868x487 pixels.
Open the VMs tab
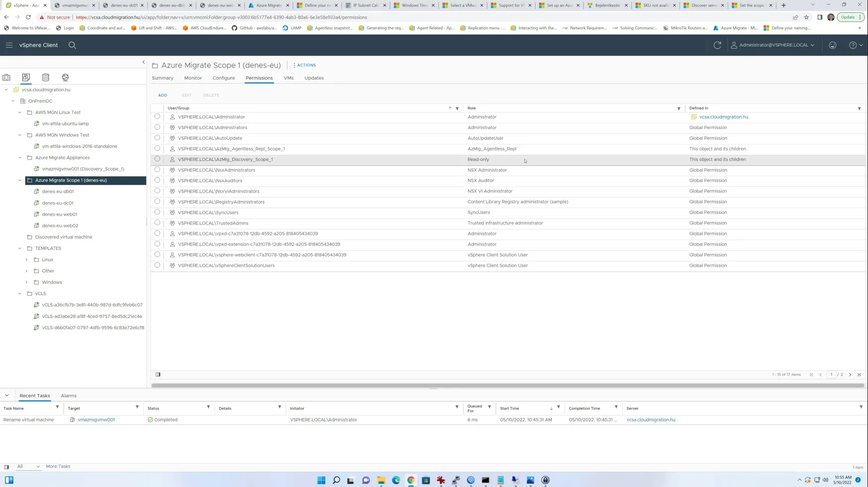click(289, 78)
